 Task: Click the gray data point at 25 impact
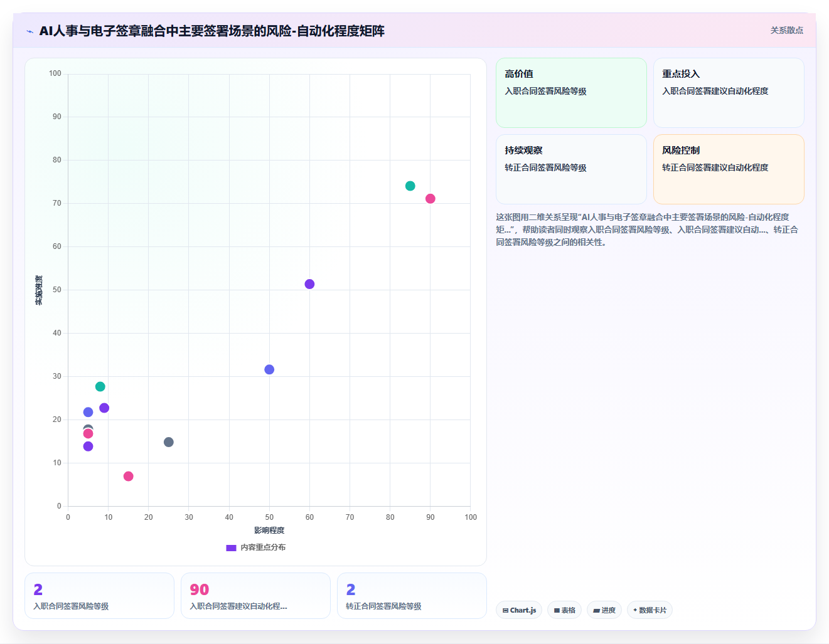(169, 442)
